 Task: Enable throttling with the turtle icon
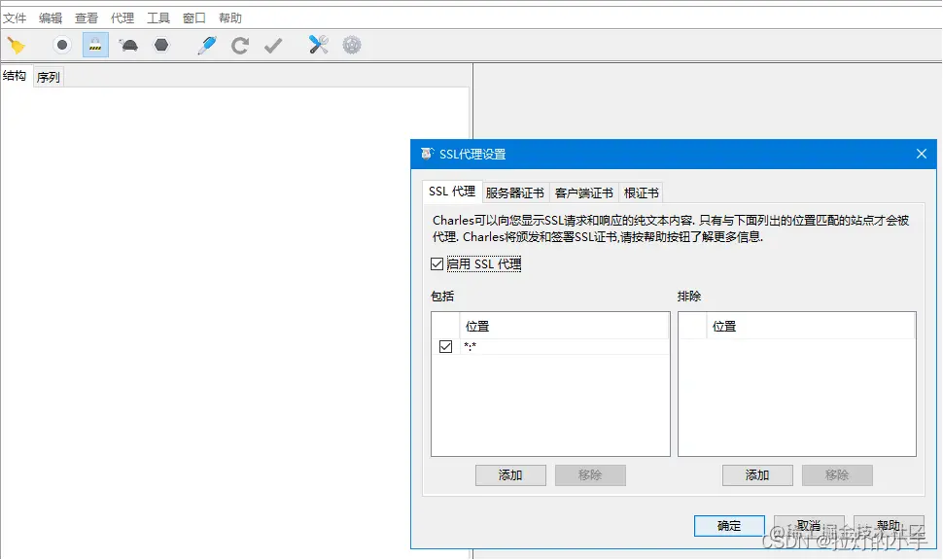point(127,44)
